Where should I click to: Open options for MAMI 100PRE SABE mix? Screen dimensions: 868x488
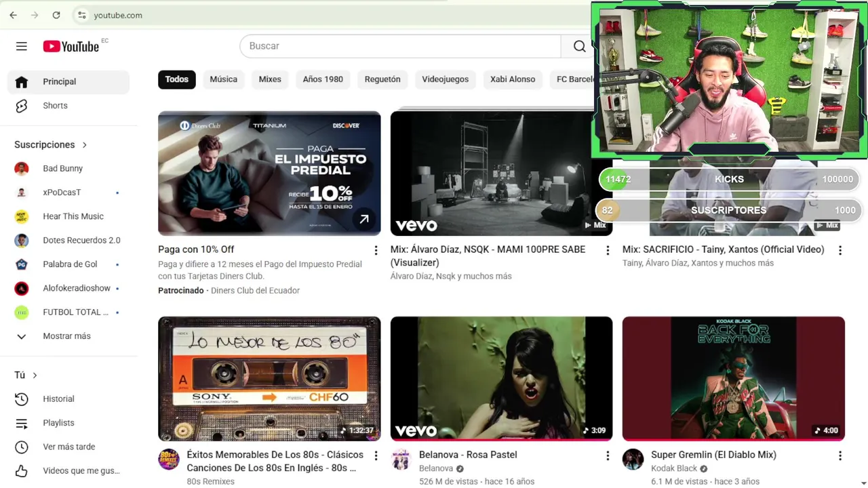[x=608, y=250]
